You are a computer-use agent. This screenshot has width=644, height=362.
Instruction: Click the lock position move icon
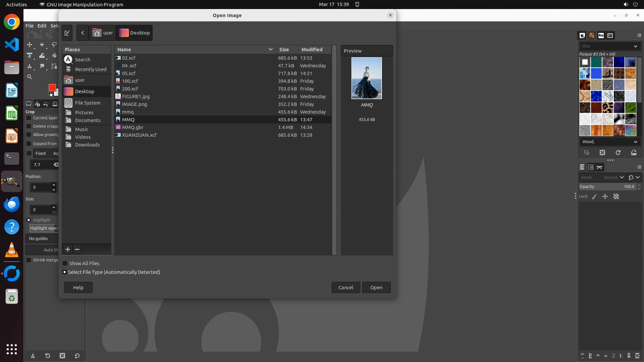[605, 197]
